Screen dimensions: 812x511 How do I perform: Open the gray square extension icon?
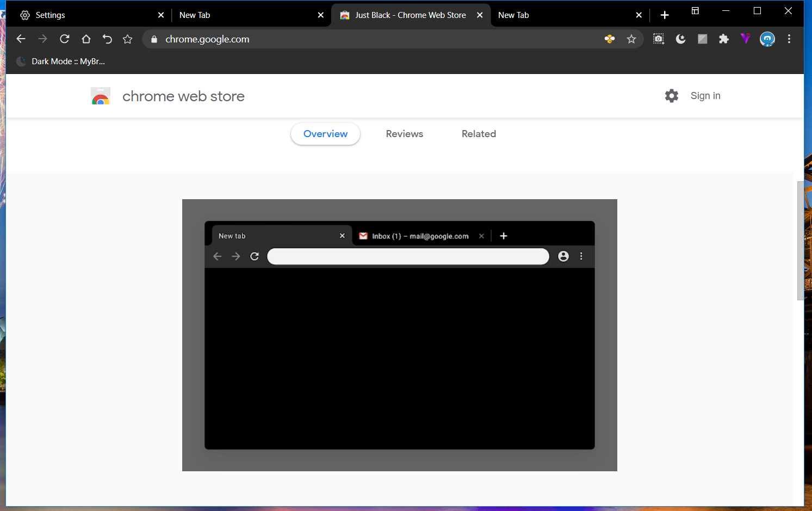point(702,39)
